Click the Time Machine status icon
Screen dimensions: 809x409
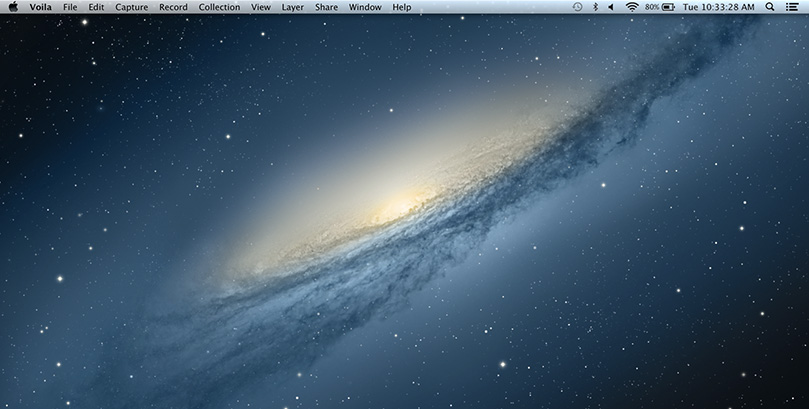coord(577,7)
